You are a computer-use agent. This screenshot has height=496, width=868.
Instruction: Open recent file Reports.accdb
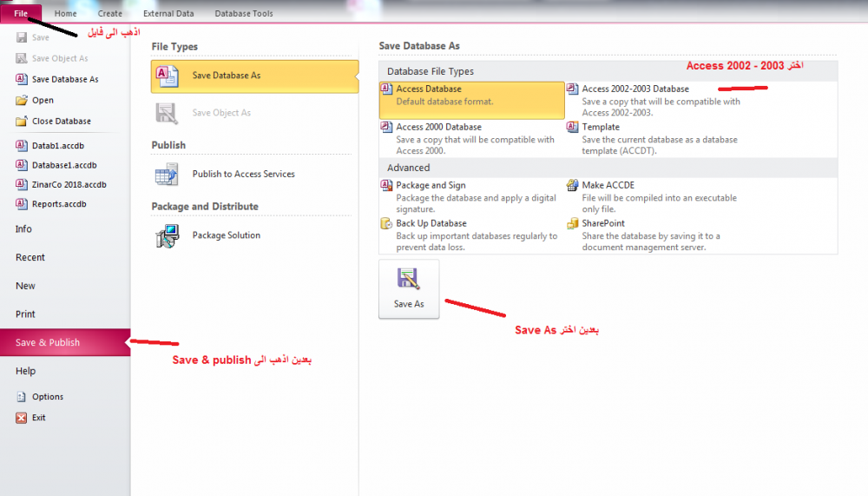point(59,204)
